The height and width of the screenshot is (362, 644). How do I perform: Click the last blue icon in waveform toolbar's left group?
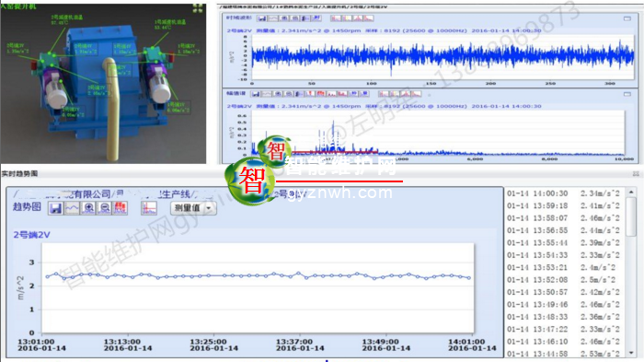pos(316,18)
